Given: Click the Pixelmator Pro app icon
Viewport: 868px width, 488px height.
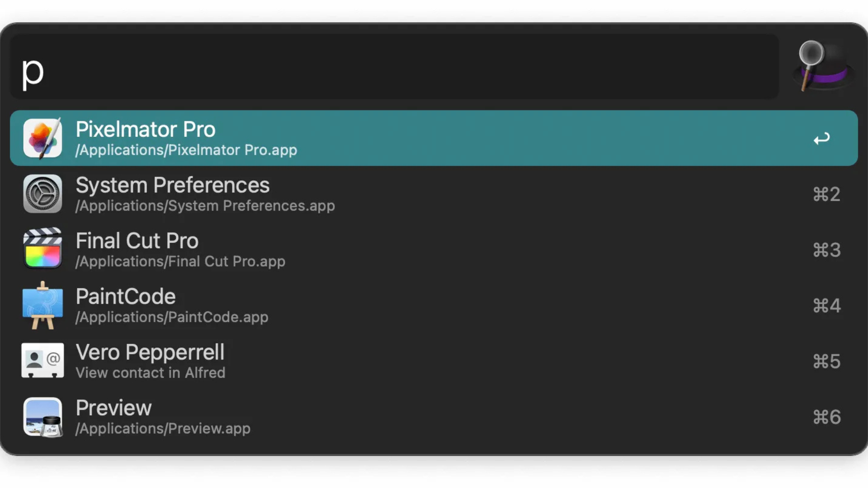Looking at the screenshot, I should [42, 138].
